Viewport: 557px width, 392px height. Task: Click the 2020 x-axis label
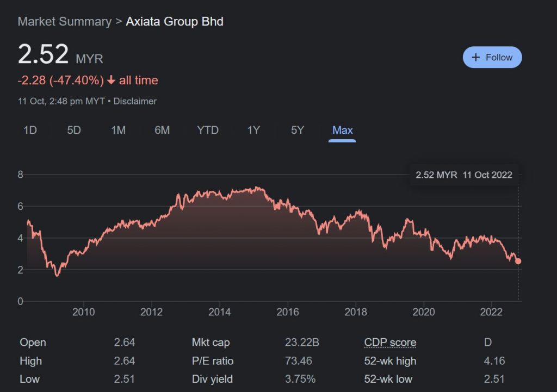pos(424,312)
